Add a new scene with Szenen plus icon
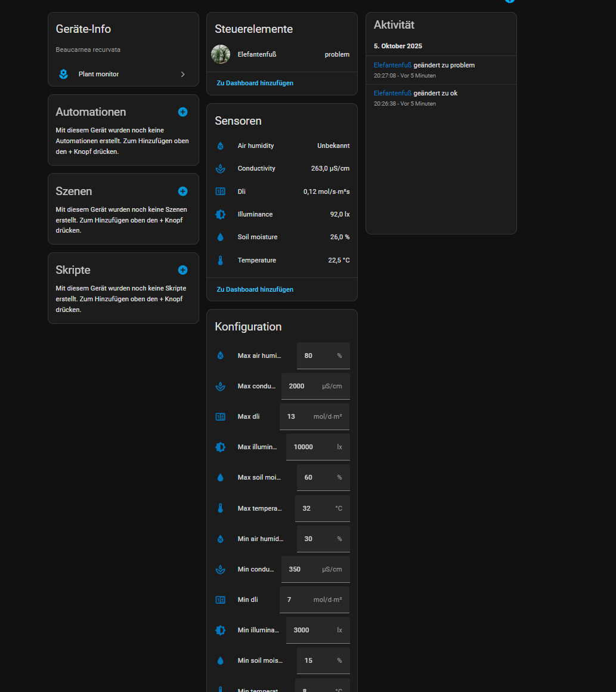 point(182,191)
